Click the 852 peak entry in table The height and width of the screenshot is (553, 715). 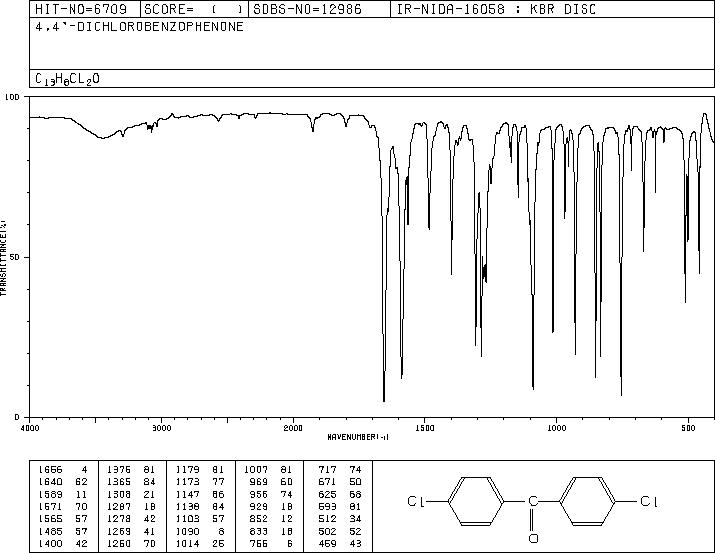click(272, 519)
